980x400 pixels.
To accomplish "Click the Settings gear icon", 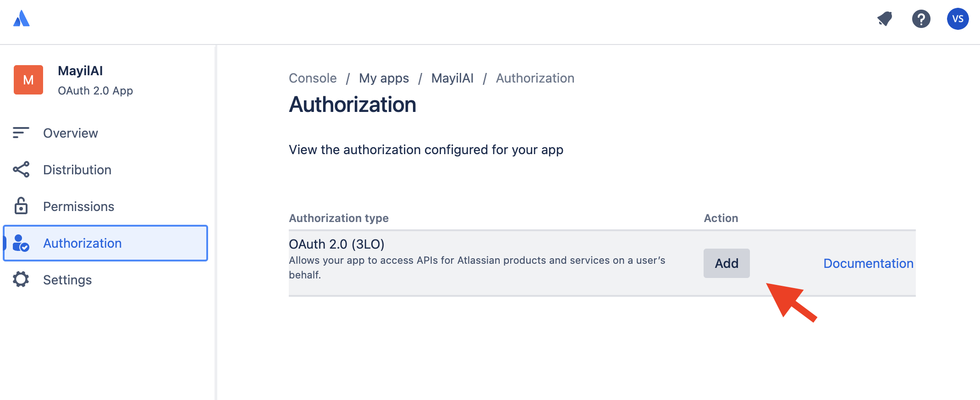I will [x=21, y=279].
